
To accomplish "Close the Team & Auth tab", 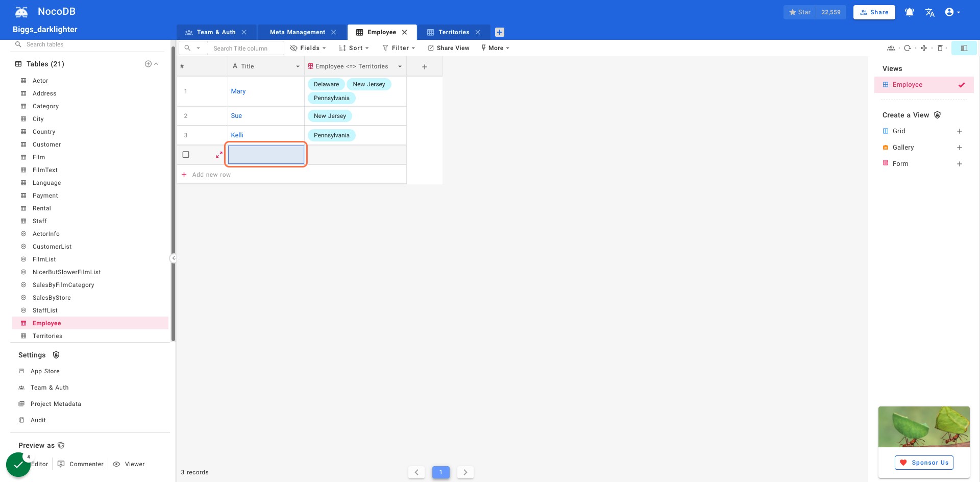I will [244, 32].
